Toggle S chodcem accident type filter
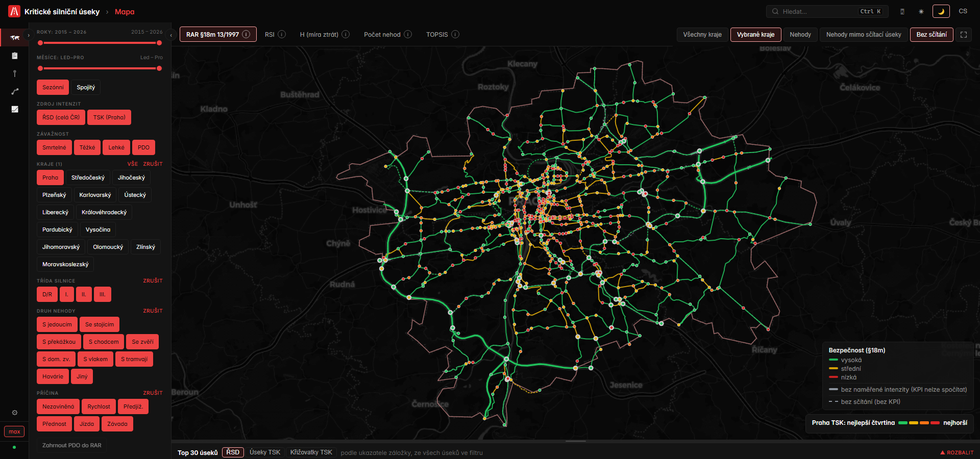Viewport: 980px width, 459px height. [x=104, y=342]
